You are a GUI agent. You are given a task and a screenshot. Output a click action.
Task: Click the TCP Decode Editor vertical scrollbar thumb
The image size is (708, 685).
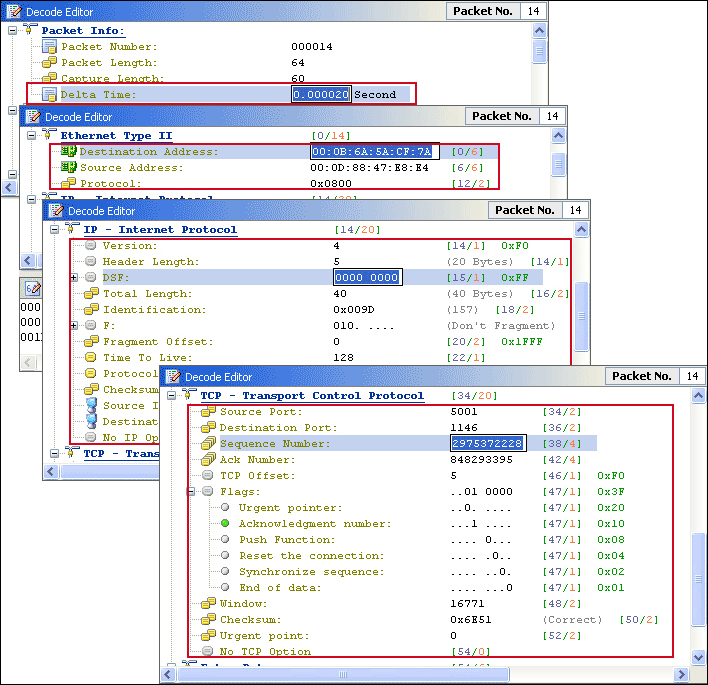699,561
